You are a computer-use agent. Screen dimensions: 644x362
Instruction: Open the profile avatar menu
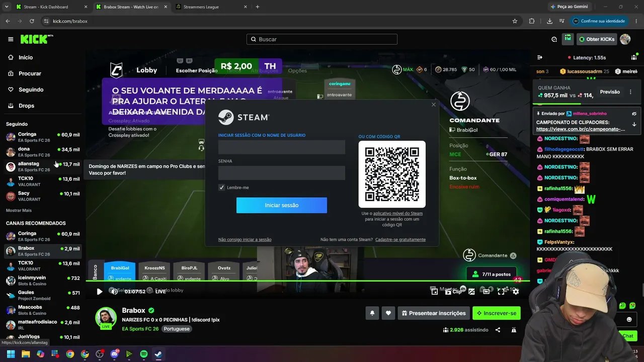click(625, 39)
